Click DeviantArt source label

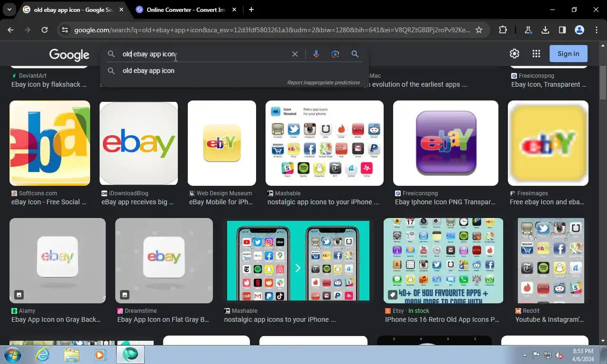pos(29,76)
